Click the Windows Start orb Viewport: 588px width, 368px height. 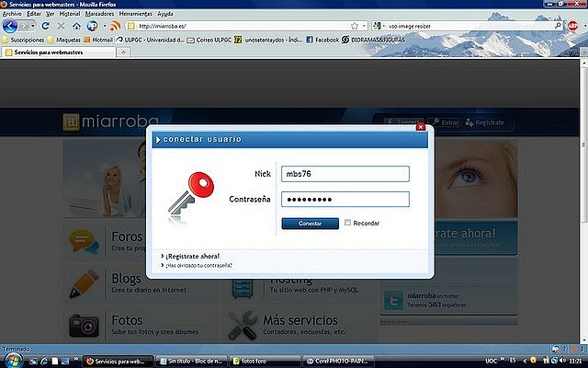click(x=12, y=361)
